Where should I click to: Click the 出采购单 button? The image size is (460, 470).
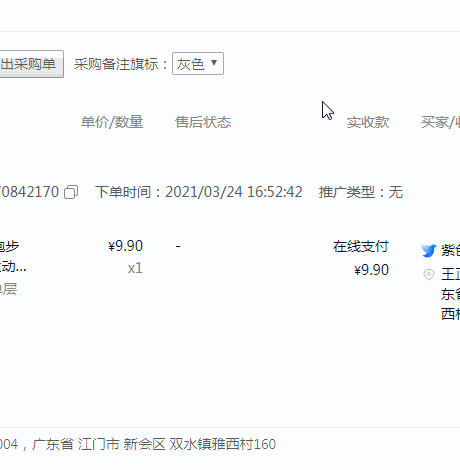[x=31, y=64]
